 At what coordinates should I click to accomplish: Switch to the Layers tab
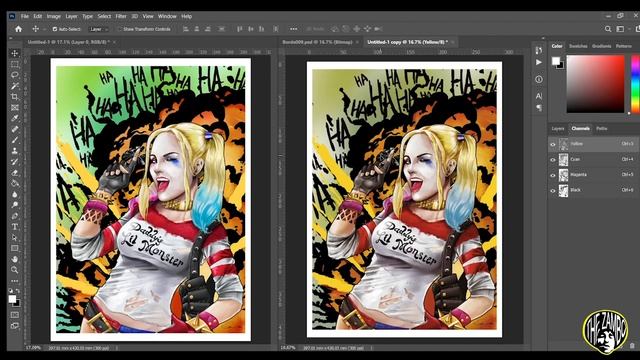558,129
